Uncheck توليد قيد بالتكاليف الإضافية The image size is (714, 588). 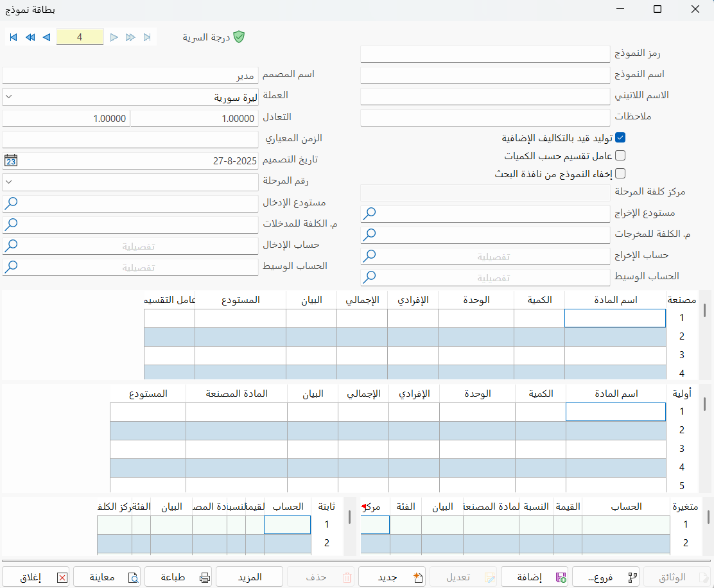click(620, 137)
